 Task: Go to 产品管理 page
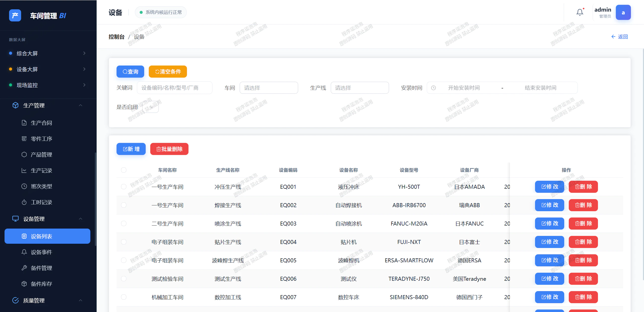pyautogui.click(x=47, y=154)
